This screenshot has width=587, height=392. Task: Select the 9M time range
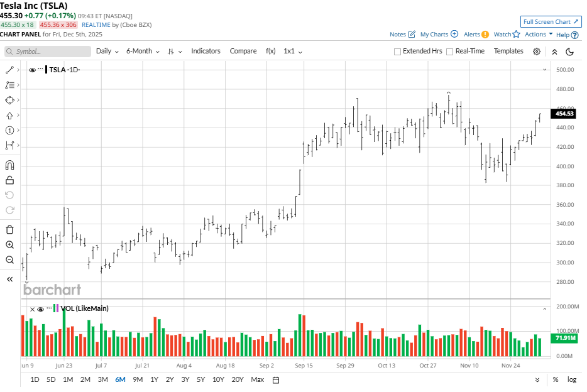(x=138, y=379)
